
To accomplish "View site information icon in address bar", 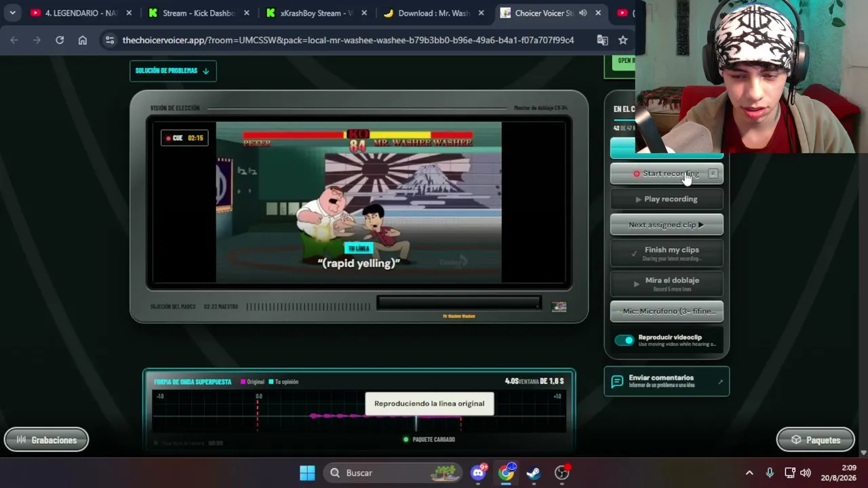I will point(110,40).
